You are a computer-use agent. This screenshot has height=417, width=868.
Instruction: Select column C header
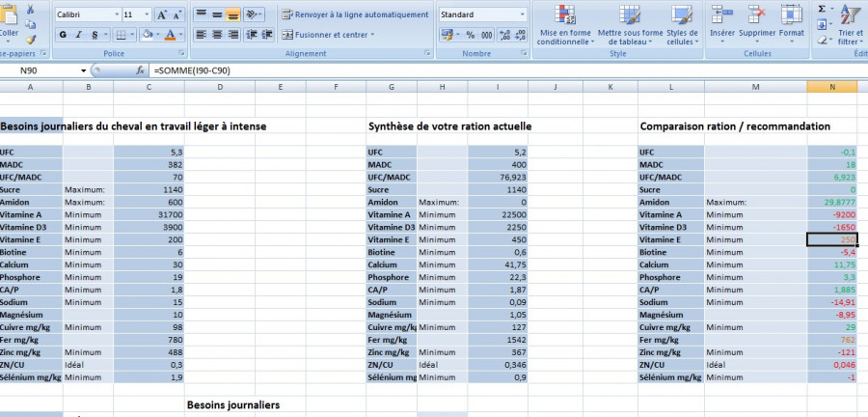coord(149,86)
